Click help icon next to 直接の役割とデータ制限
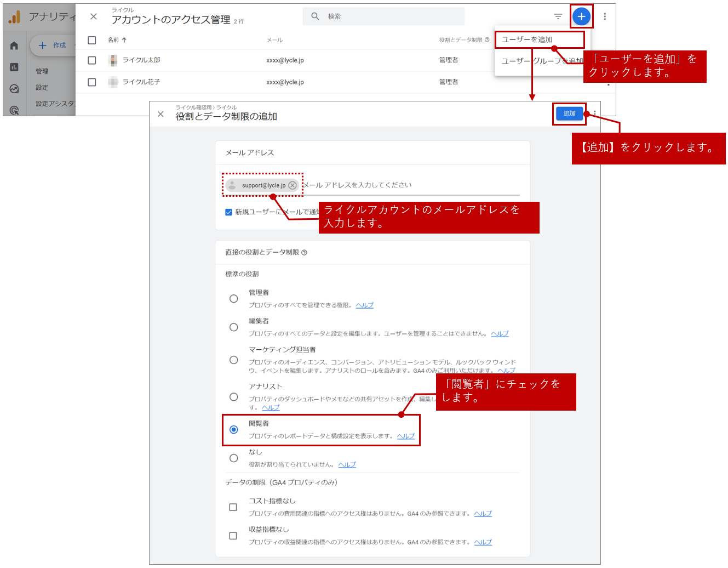Image resolution: width=728 pixels, height=568 pixels. (305, 253)
